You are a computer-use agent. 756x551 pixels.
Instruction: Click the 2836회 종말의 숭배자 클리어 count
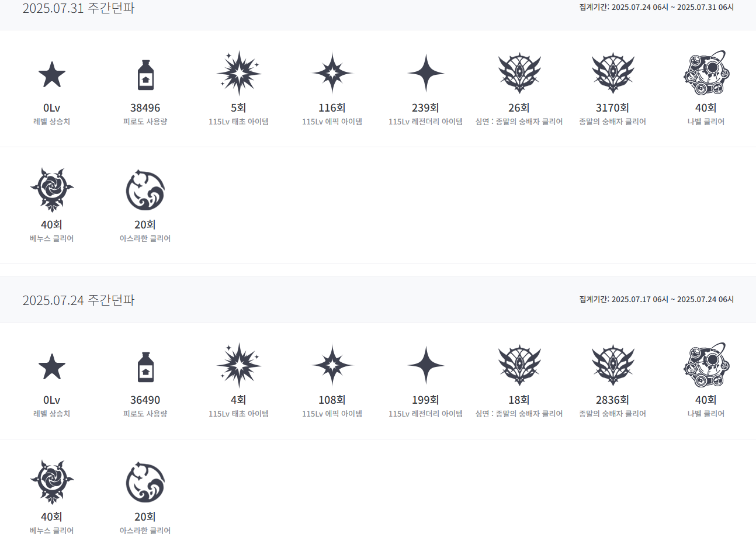[x=612, y=400]
